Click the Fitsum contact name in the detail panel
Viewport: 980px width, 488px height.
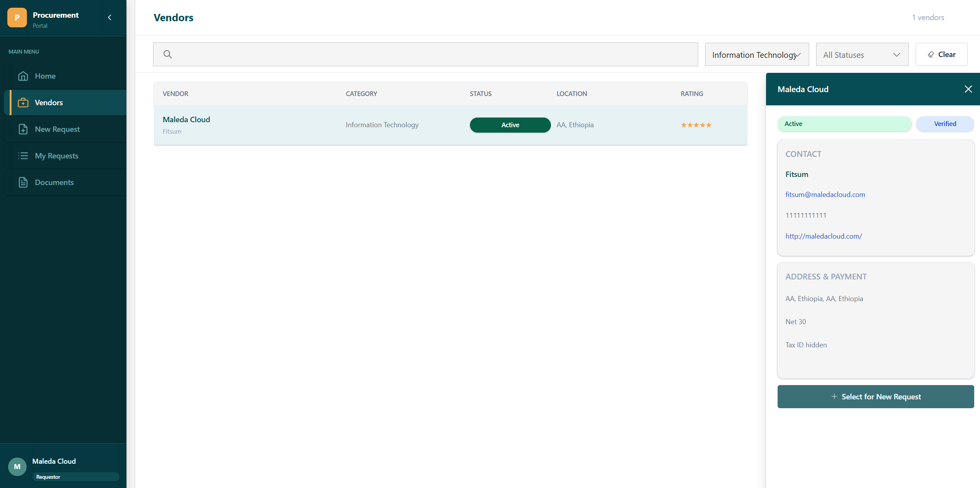796,174
